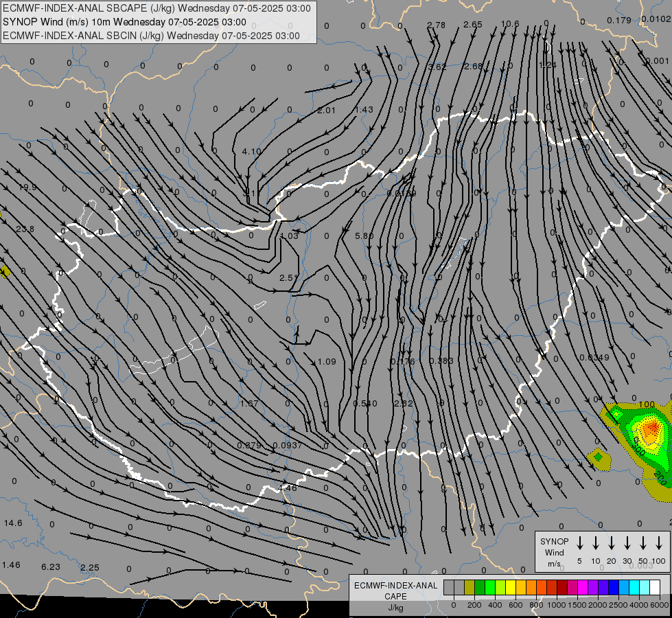
Task: Click the 2.78 value on the map
Action: pos(437,25)
